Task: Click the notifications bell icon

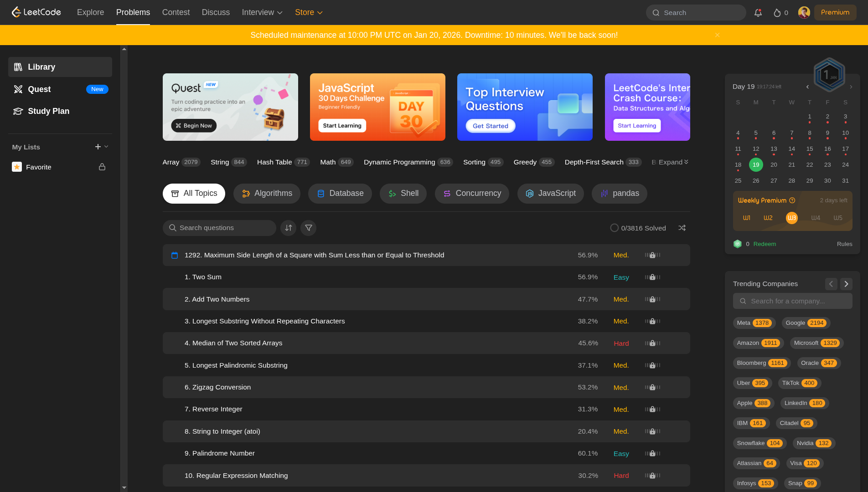Action: 758,13
